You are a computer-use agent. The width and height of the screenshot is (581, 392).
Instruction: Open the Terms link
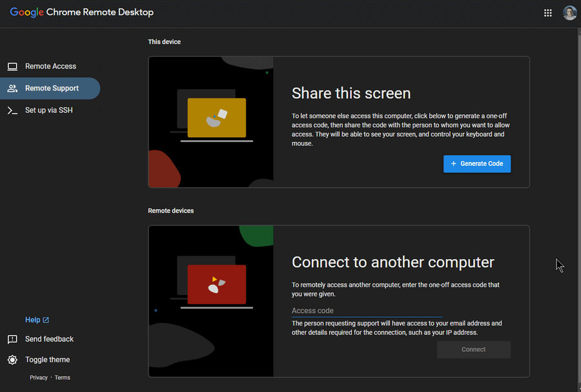pyautogui.click(x=62, y=378)
